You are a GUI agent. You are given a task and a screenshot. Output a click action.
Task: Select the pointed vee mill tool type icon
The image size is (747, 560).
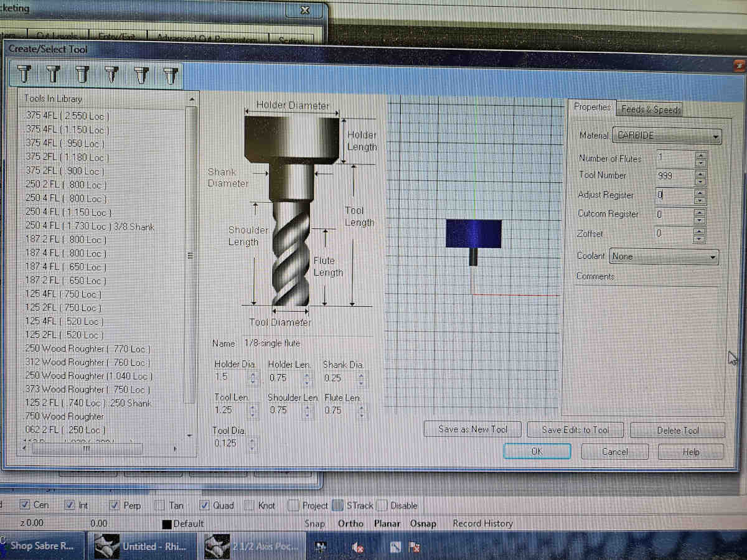(111, 75)
